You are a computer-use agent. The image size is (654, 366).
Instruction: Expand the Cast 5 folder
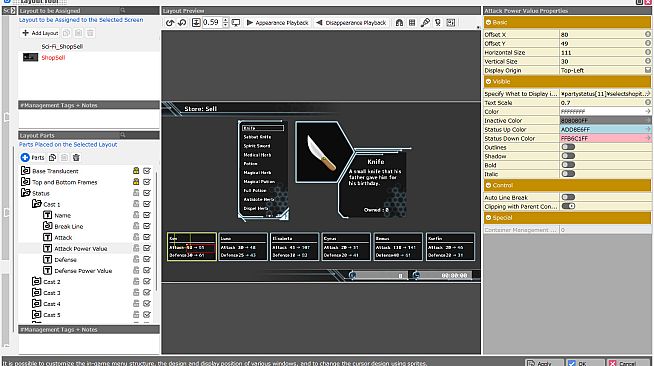(x=37, y=314)
